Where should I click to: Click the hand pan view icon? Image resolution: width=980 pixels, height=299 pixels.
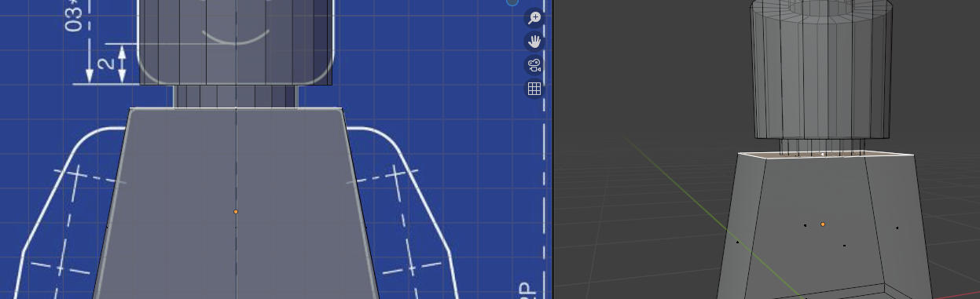point(534,42)
